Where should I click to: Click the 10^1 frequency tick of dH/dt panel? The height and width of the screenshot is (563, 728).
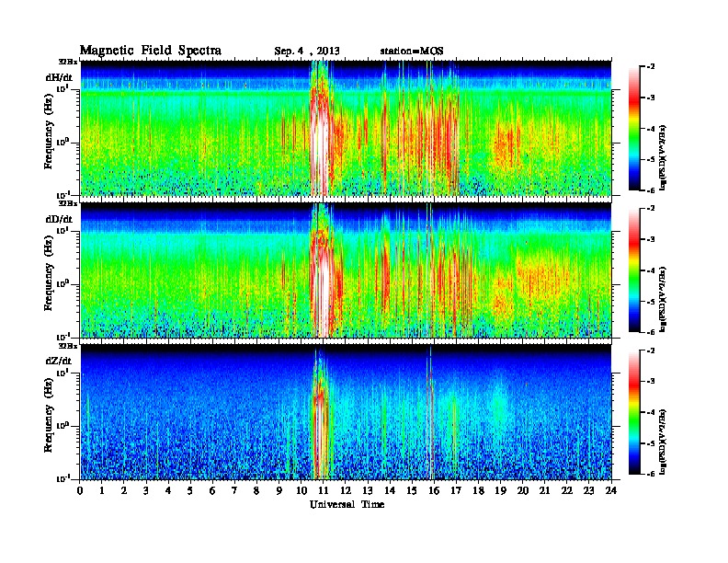point(63,88)
